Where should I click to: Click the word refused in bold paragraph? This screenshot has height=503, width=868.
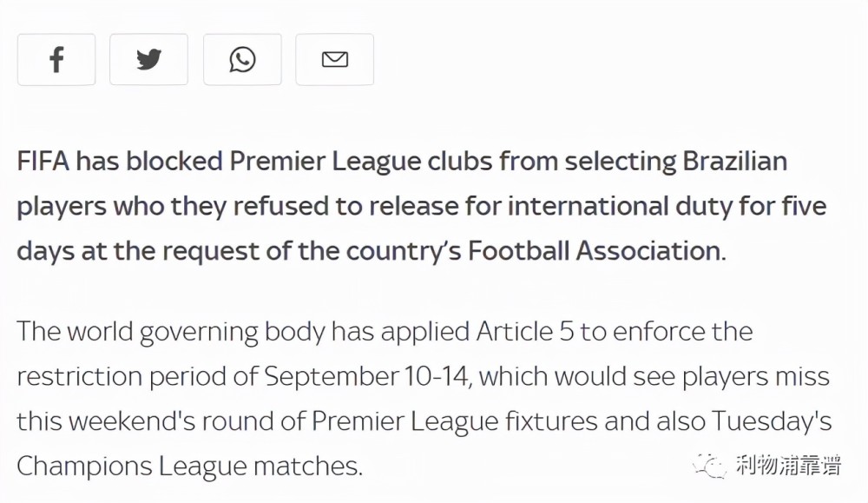[x=280, y=206]
